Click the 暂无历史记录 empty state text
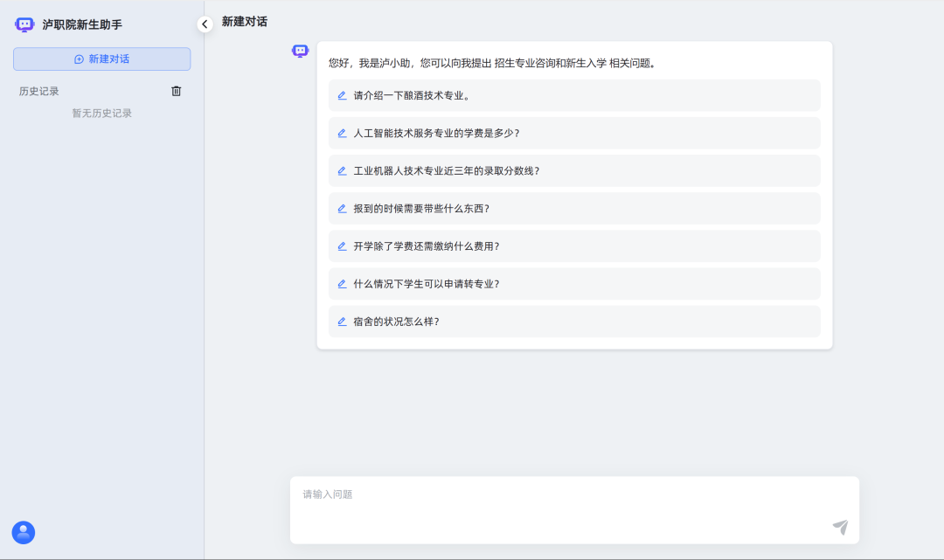The image size is (944, 560). point(101,113)
